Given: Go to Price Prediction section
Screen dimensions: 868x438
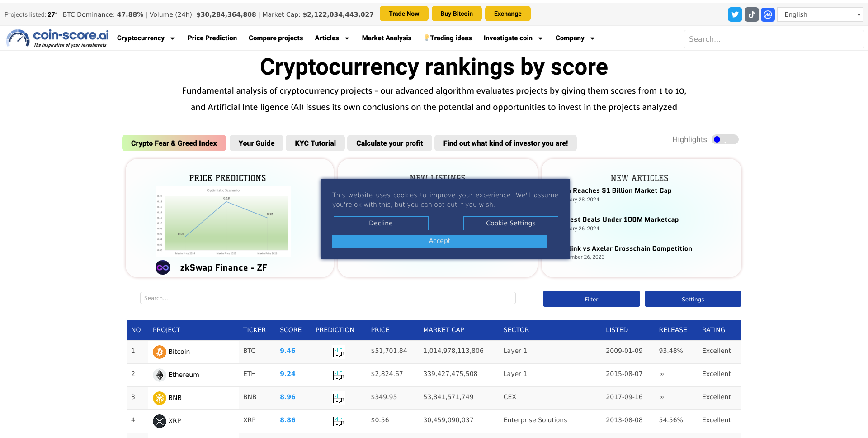Looking at the screenshot, I should [x=212, y=38].
